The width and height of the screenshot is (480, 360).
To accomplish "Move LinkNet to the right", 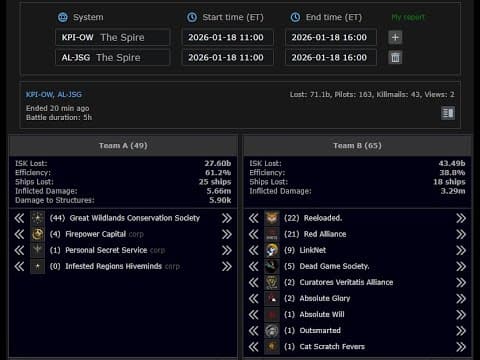I will coord(461,250).
